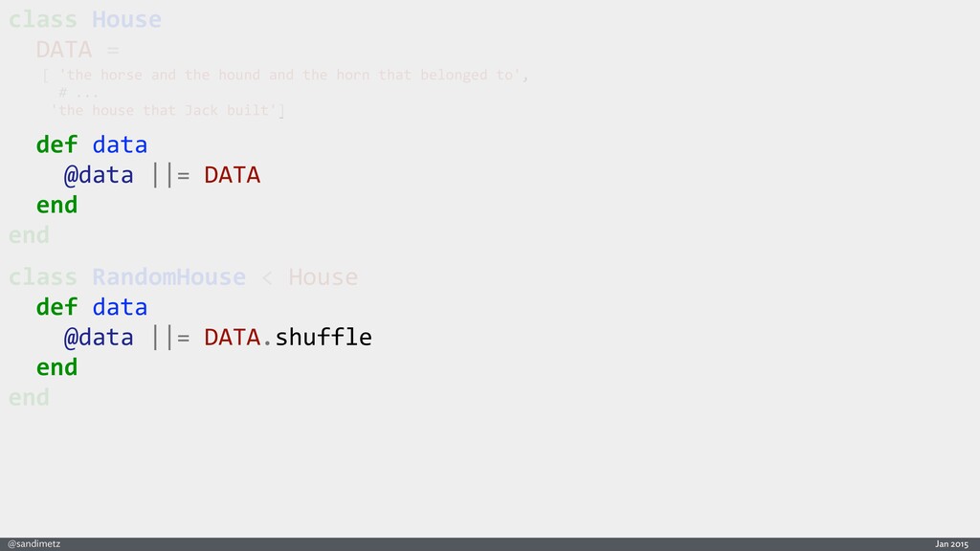Click the faded 'class House' line
Screen dimensions: 980x551
coord(84,19)
